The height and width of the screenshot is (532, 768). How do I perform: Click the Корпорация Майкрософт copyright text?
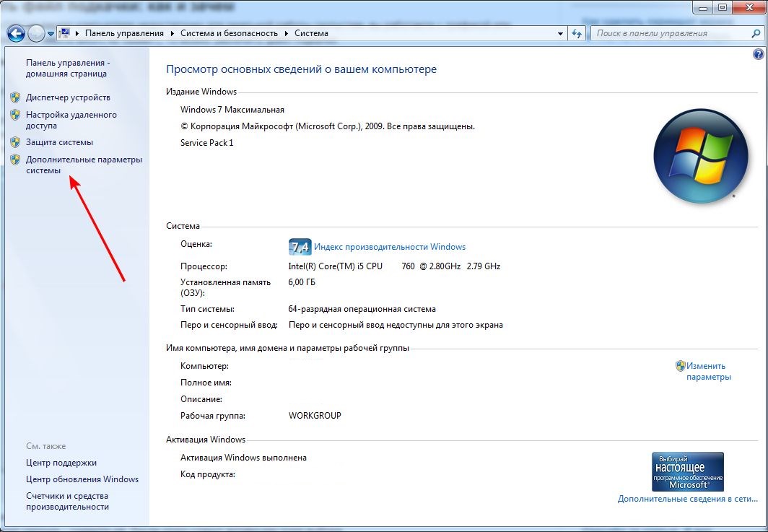(328, 126)
